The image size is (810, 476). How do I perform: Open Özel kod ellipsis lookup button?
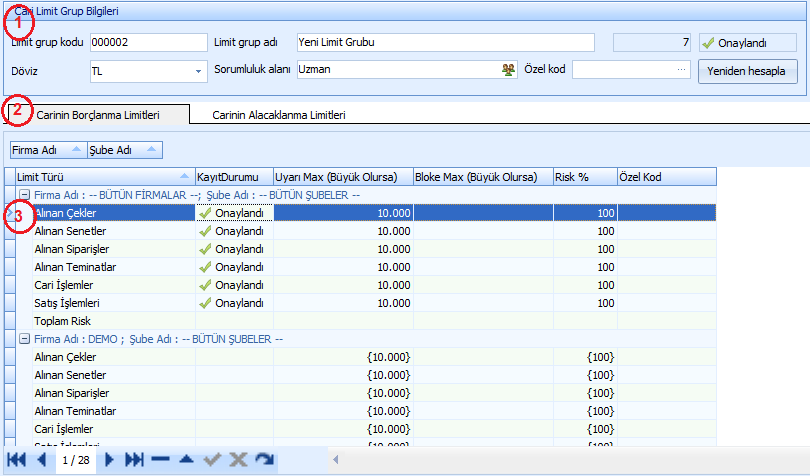(681, 69)
